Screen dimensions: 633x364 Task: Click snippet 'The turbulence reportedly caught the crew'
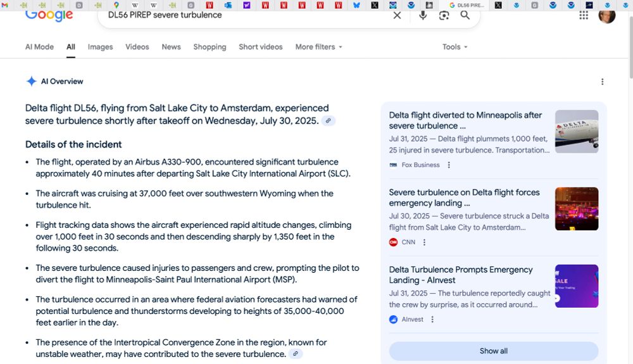click(470, 299)
